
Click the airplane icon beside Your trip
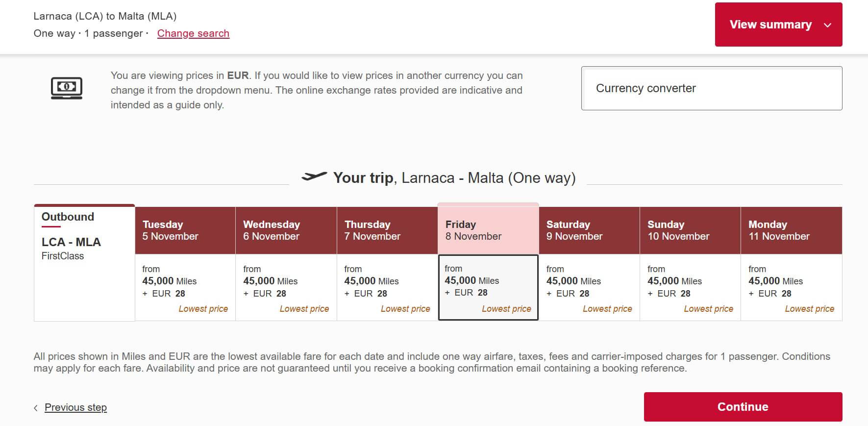pyautogui.click(x=314, y=176)
